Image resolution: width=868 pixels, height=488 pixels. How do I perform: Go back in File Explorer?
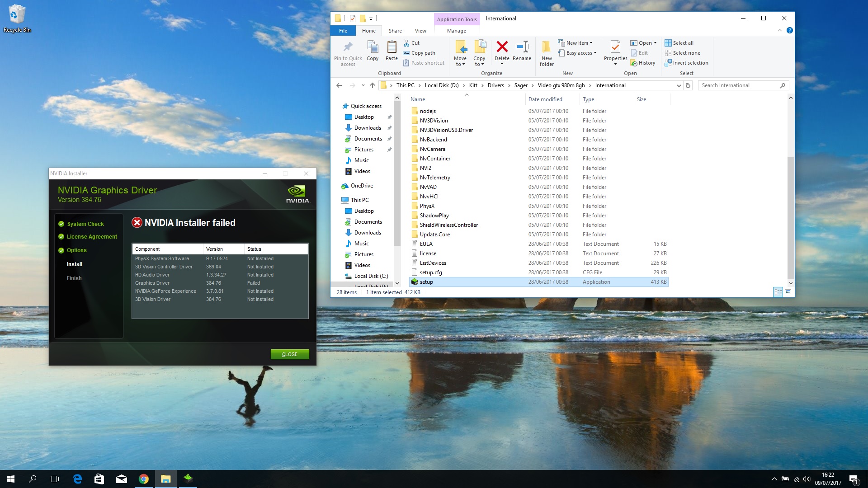coord(339,85)
